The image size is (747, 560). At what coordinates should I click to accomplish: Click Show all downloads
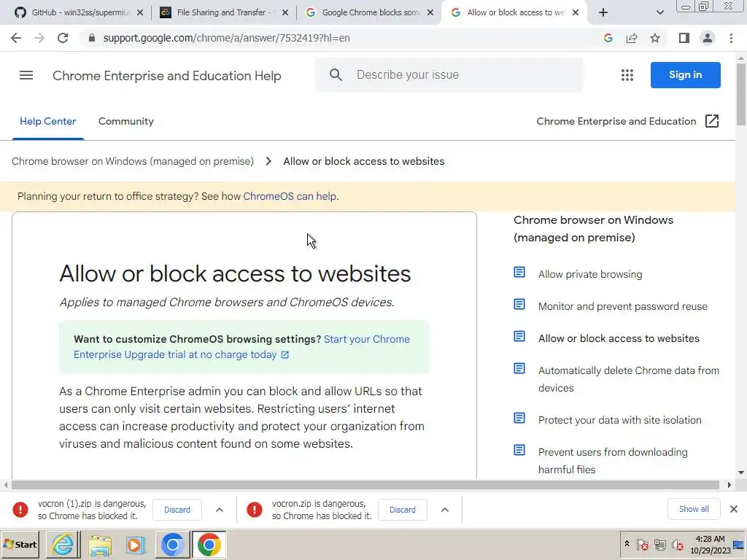point(694,508)
